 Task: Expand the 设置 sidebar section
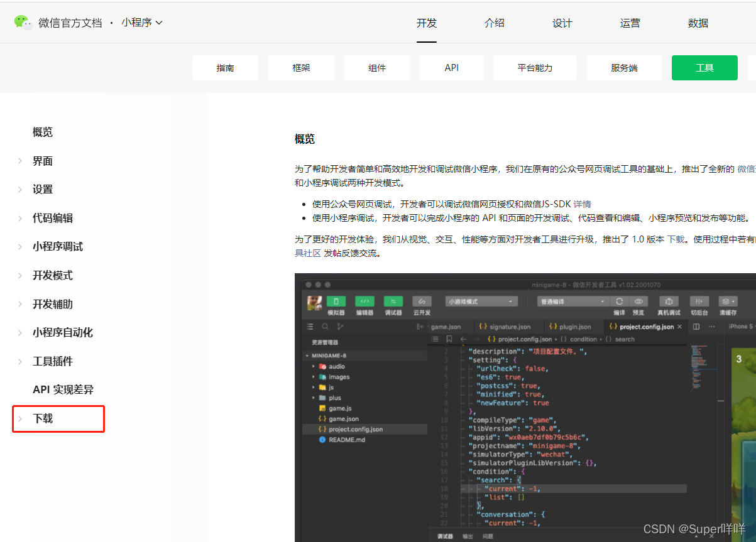click(x=43, y=190)
